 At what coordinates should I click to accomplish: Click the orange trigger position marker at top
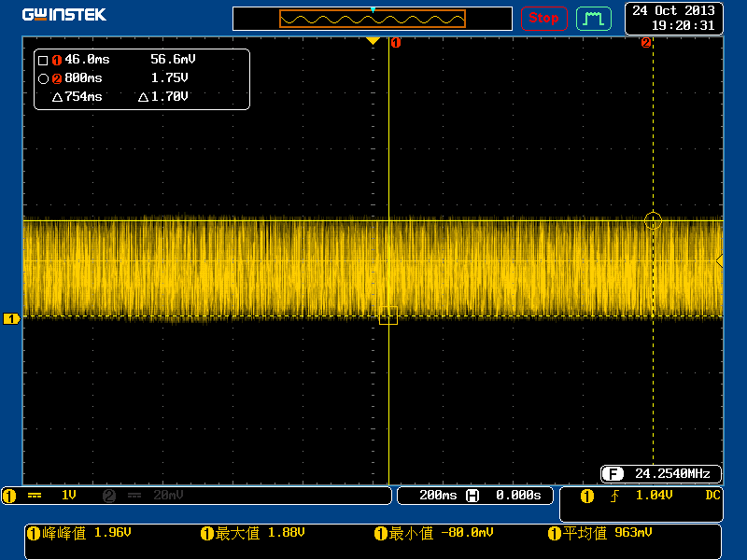click(x=373, y=41)
